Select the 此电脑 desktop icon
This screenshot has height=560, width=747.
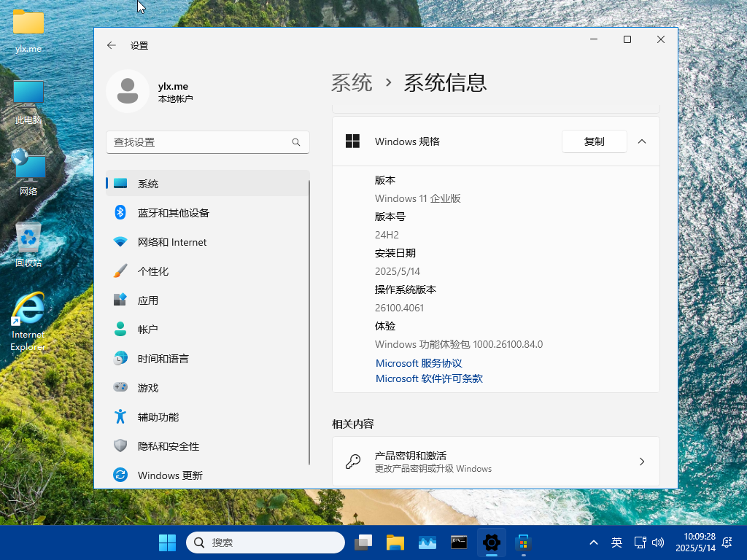28,102
